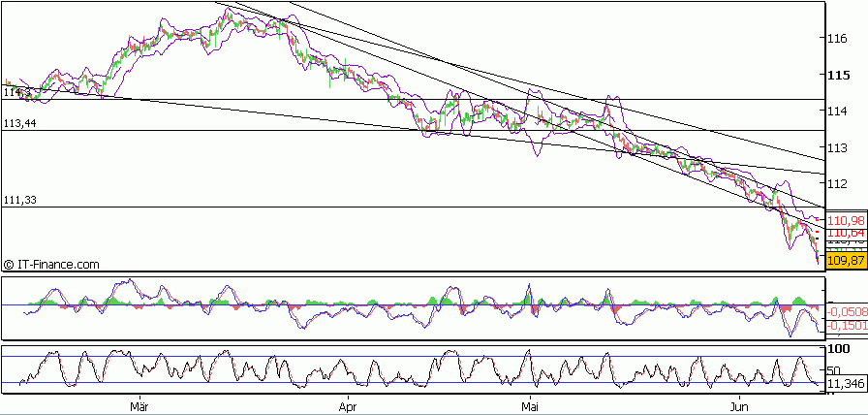Image resolution: width=868 pixels, height=415 pixels.
Task: Click the 100 label on stochastic axis
Action: [x=838, y=350]
